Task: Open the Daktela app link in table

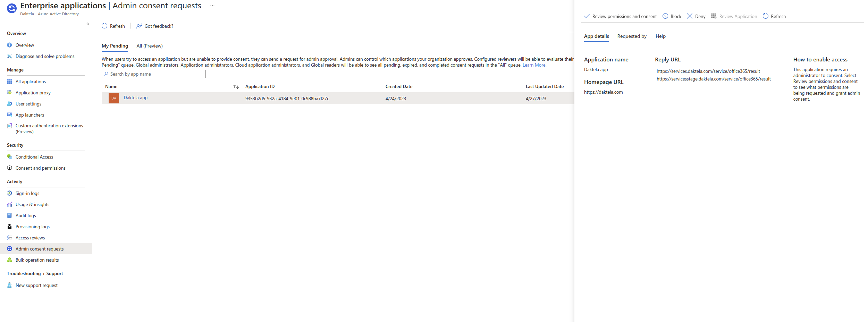Action: (136, 98)
